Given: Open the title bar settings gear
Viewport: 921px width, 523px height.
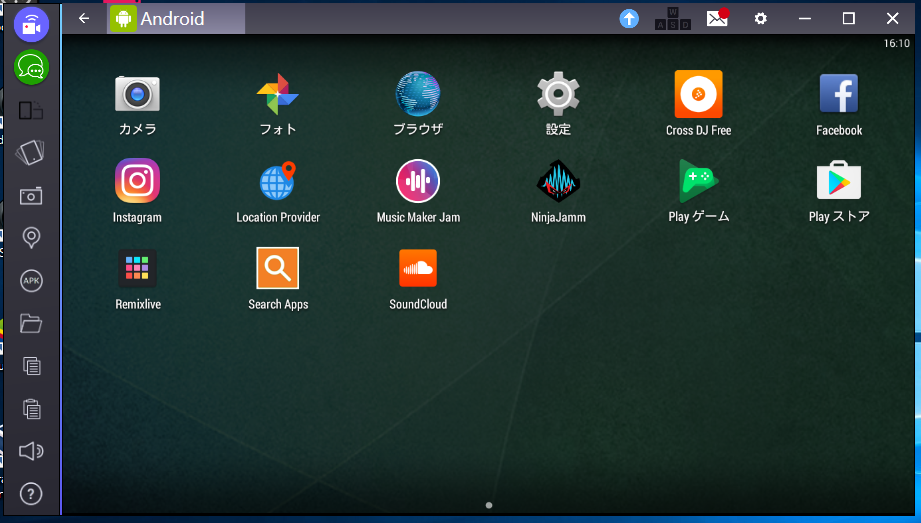Looking at the screenshot, I should (x=761, y=19).
